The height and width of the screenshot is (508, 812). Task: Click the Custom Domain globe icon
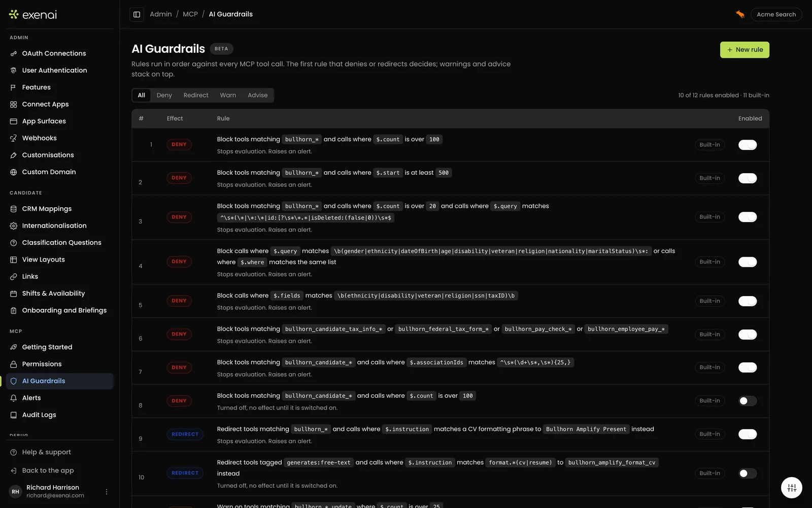click(14, 172)
